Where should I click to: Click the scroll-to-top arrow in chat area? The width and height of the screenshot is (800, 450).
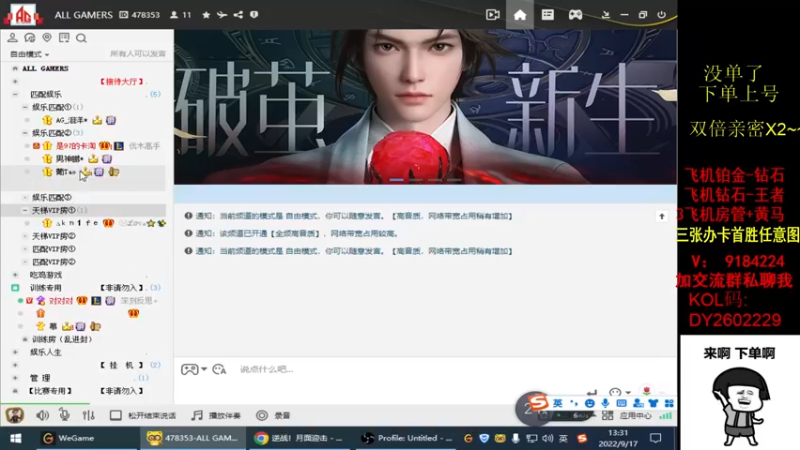662,216
